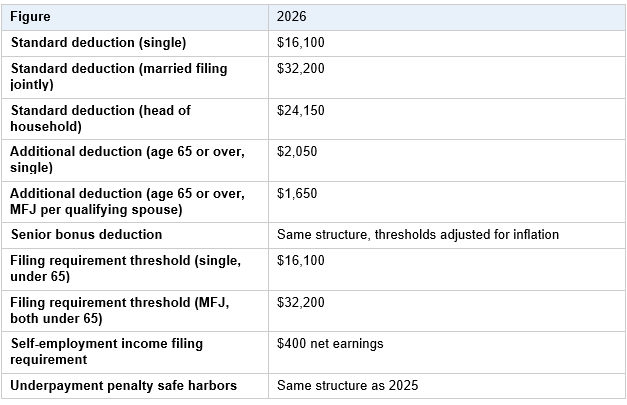Screen dimensions: 627x405
Task: Click the $16,100 value for standard deduction single
Action: [301, 43]
